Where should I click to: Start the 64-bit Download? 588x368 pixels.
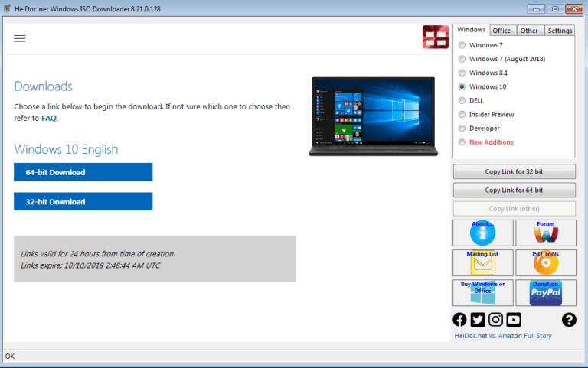pos(83,172)
